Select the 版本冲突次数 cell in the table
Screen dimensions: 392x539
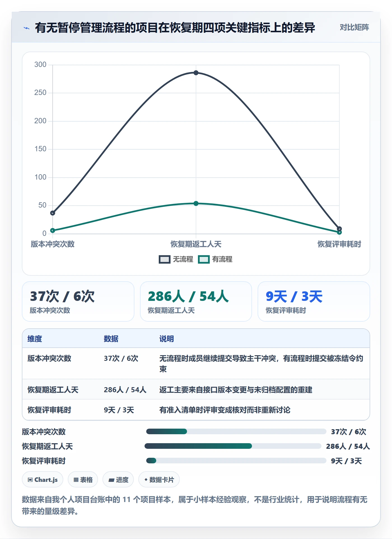point(49,359)
